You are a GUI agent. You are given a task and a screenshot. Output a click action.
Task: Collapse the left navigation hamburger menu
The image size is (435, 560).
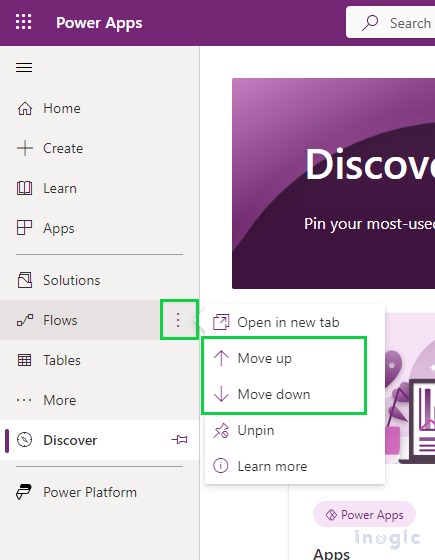pos(24,67)
